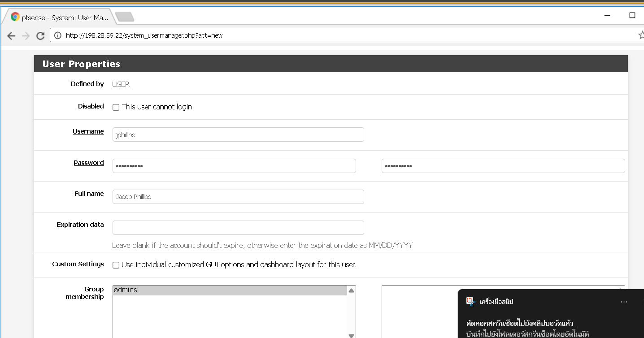Viewport: 644px width, 338px height.
Task: Click the Full name field
Action: (x=238, y=197)
